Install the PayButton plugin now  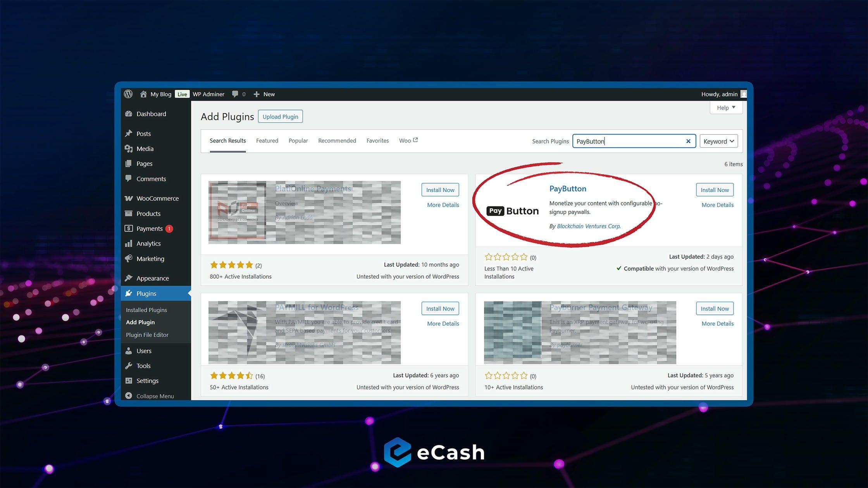(x=715, y=190)
